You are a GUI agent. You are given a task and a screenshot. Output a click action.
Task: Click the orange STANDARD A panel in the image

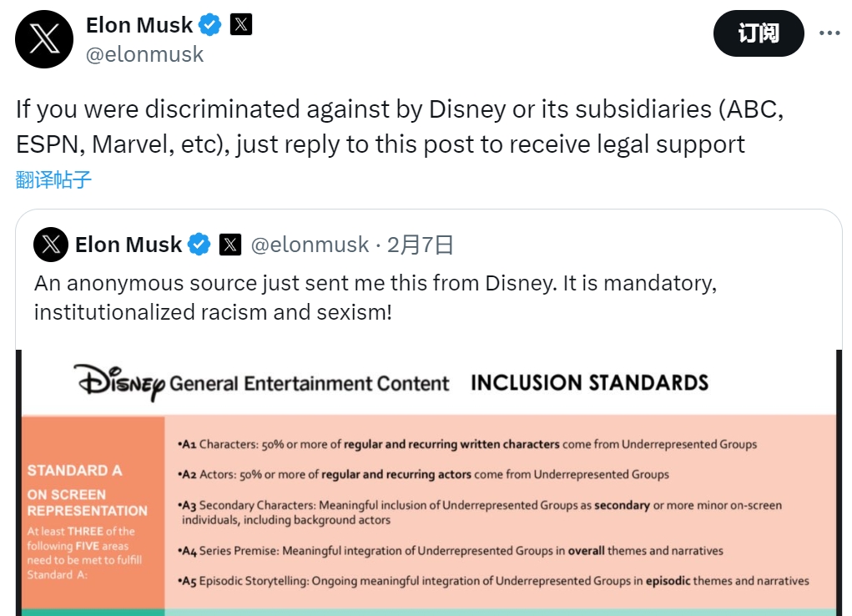(92, 511)
